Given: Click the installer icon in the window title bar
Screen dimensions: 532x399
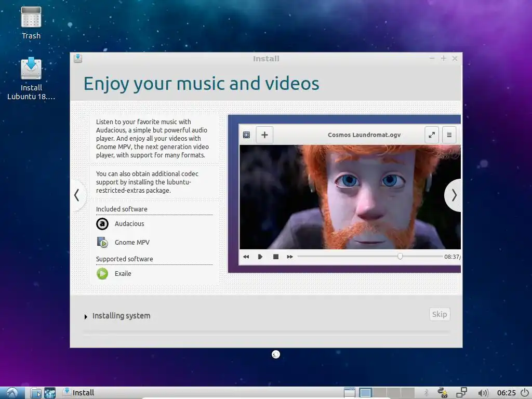Looking at the screenshot, I should click(78, 58).
